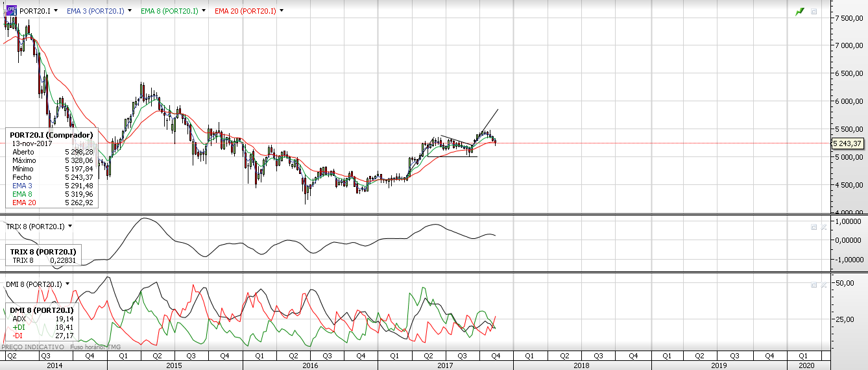
Task: Click the Fuso horário TMG time zone text
Action: (96, 347)
